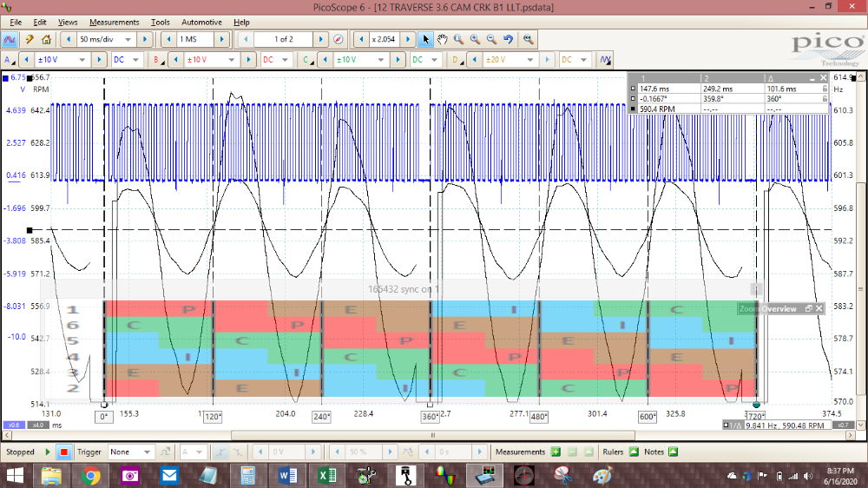The width and height of the screenshot is (868, 488).
Task: Open Microsoft Word from taskbar
Action: pos(287,476)
